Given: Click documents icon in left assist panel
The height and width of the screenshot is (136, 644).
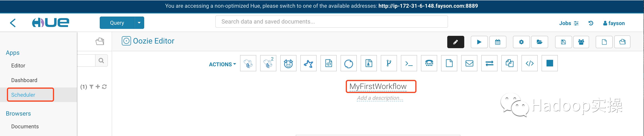Looking at the screenshot, I should (x=100, y=41).
